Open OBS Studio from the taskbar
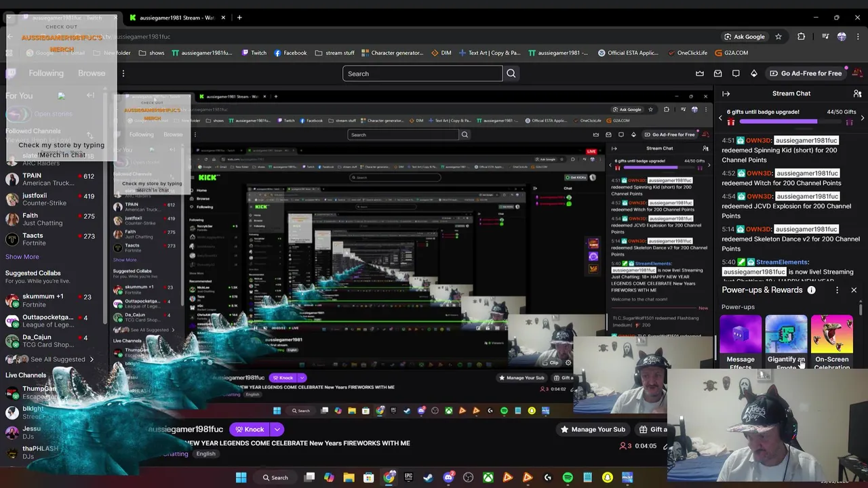The width and height of the screenshot is (868, 488). (468, 478)
